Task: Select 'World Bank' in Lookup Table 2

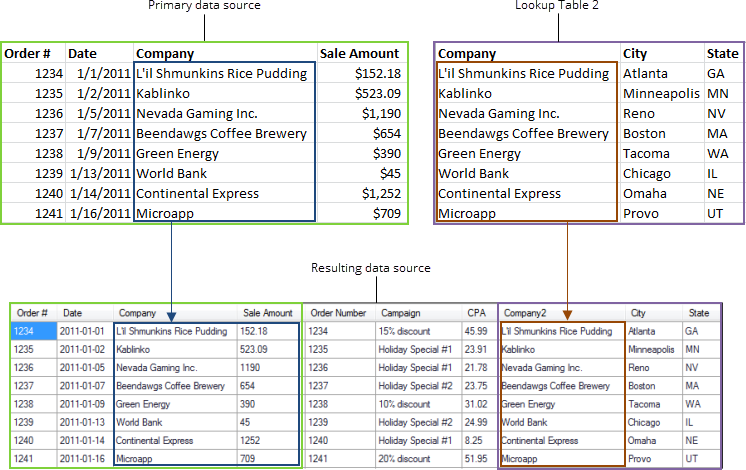Action: [x=473, y=174]
